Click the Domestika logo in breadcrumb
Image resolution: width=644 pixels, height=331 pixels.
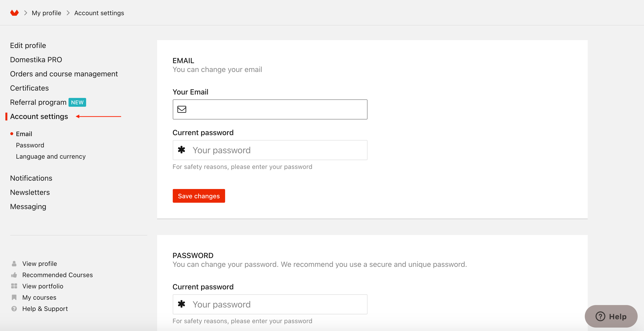coord(14,13)
